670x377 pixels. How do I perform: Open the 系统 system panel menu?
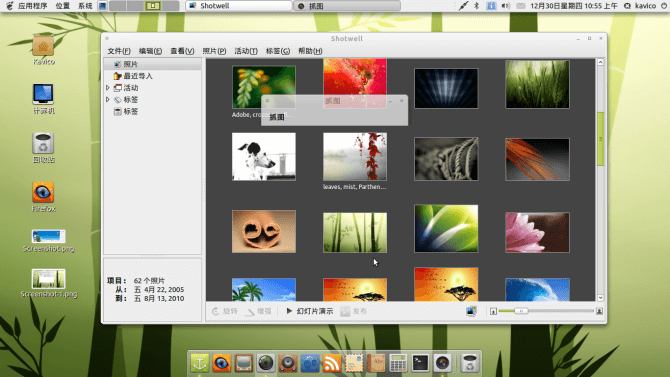85,6
